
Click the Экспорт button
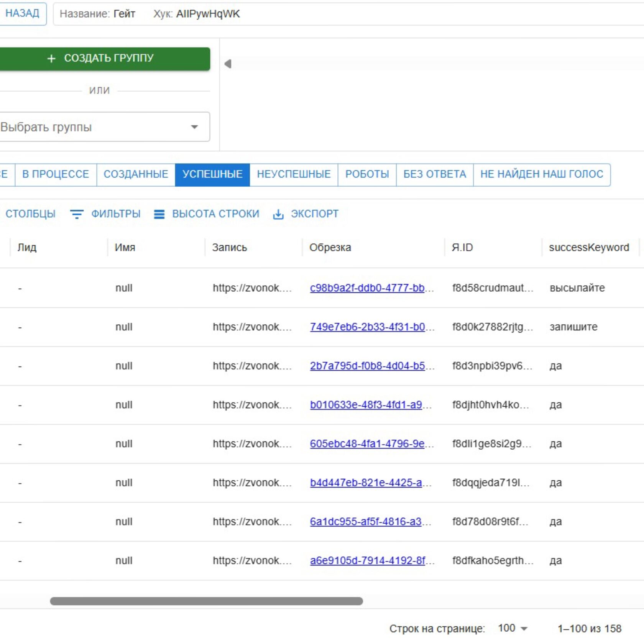click(306, 214)
